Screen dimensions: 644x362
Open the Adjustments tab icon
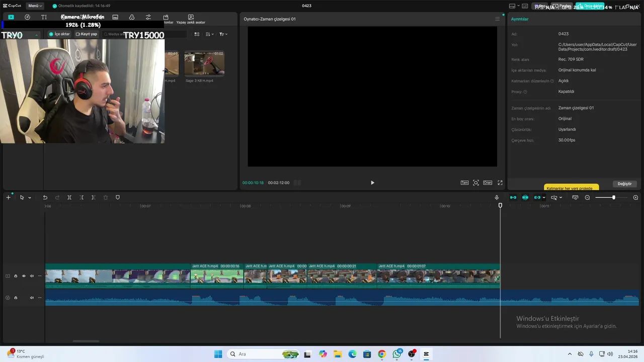tap(148, 17)
